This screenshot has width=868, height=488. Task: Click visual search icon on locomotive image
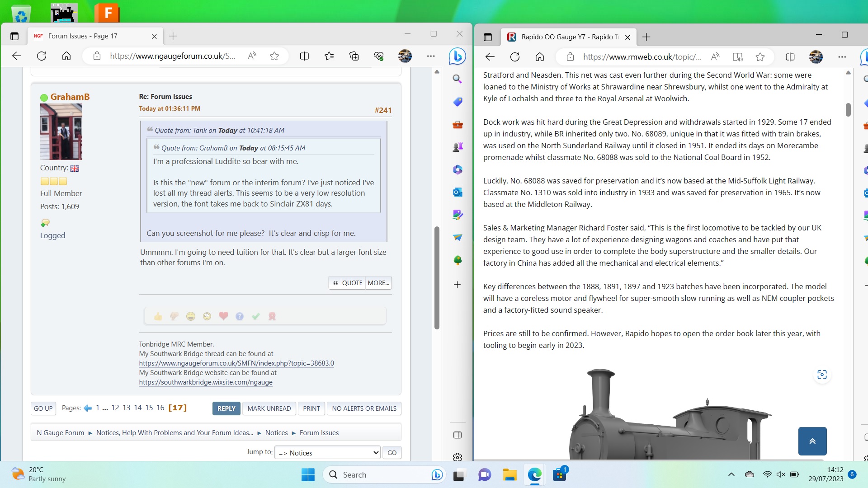pos(822,375)
